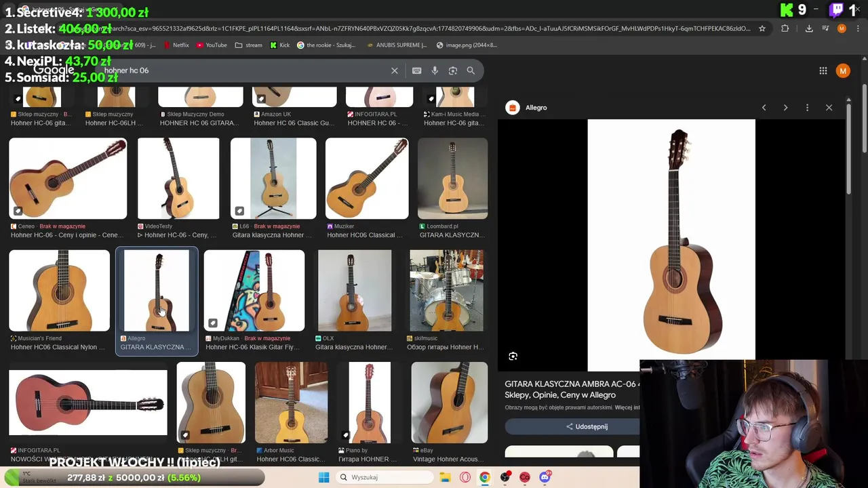Open the skifmusic guitar with drums thumbnail
Viewport: 868px width, 488px height.
446,291
